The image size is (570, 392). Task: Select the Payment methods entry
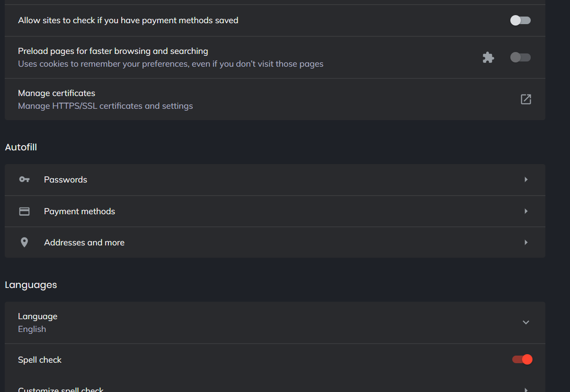tap(80, 211)
